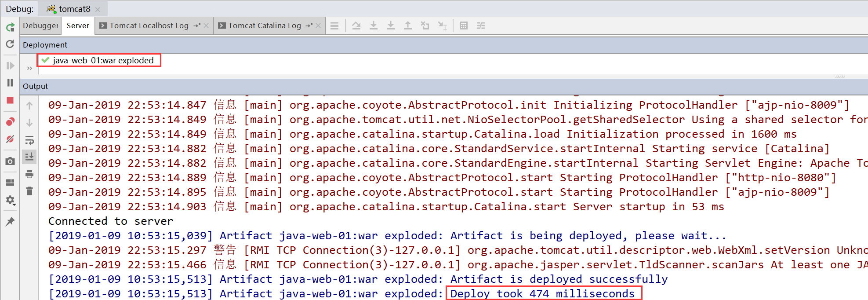Close the Tomcat Catalina Log tab
Screen dimensions: 868x300
click(x=319, y=26)
